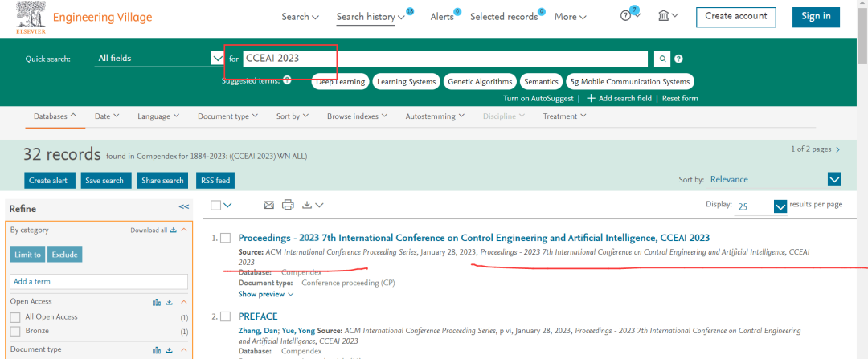
Task: Expand select-all options chevron
Action: point(227,206)
